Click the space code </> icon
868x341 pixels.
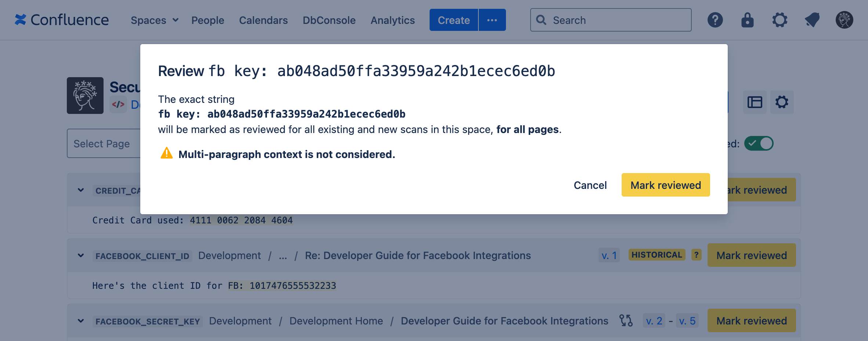118,105
